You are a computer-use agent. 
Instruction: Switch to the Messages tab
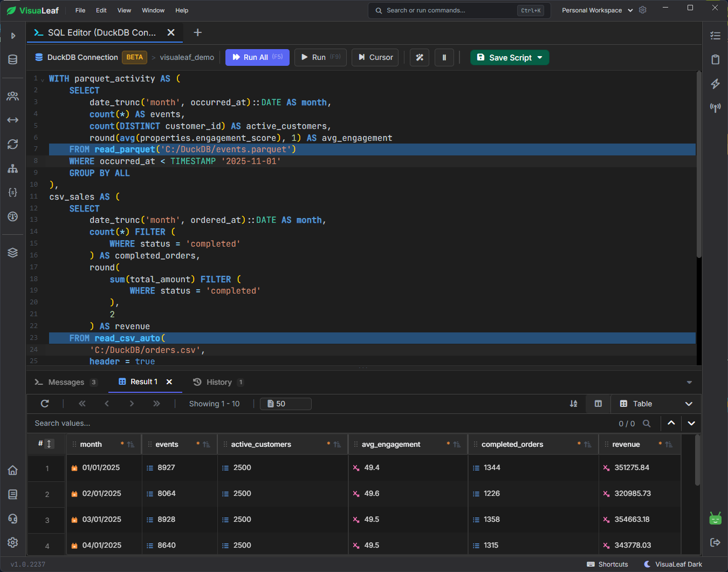coord(66,382)
